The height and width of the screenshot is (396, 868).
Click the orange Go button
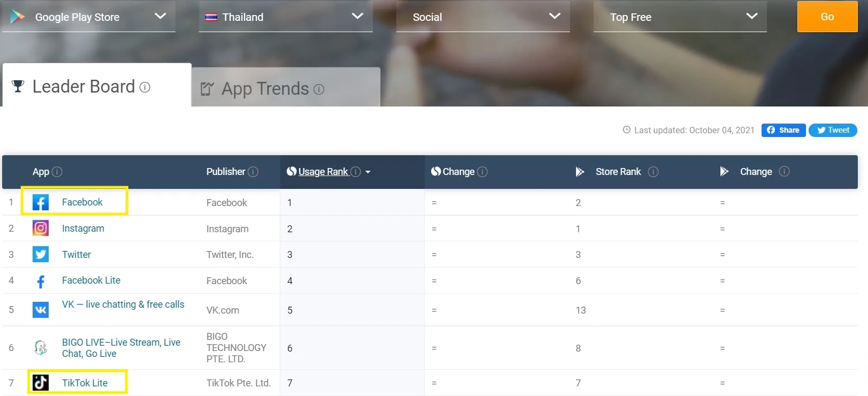tap(827, 17)
